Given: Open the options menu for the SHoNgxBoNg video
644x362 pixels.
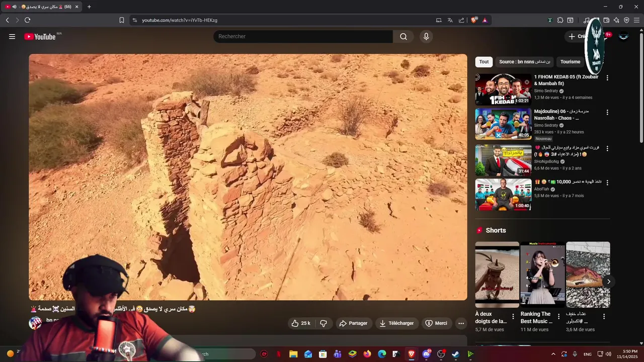Looking at the screenshot, I should pos(607,148).
